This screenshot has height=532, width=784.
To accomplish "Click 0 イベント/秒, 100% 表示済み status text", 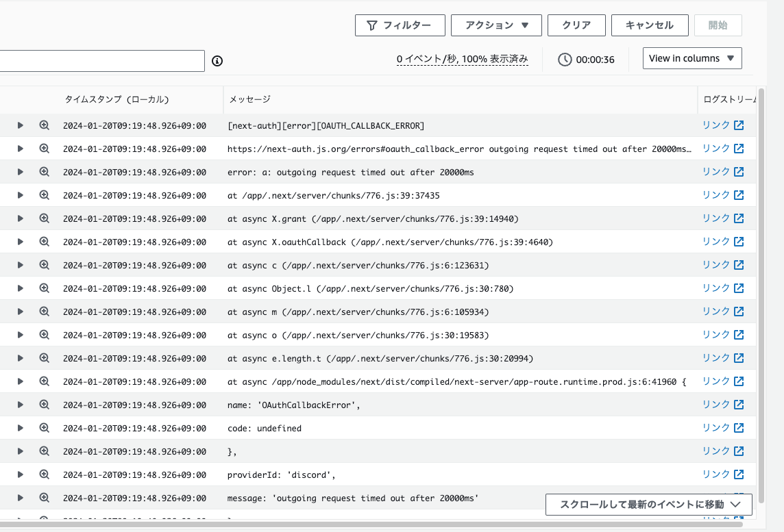I will coord(462,59).
